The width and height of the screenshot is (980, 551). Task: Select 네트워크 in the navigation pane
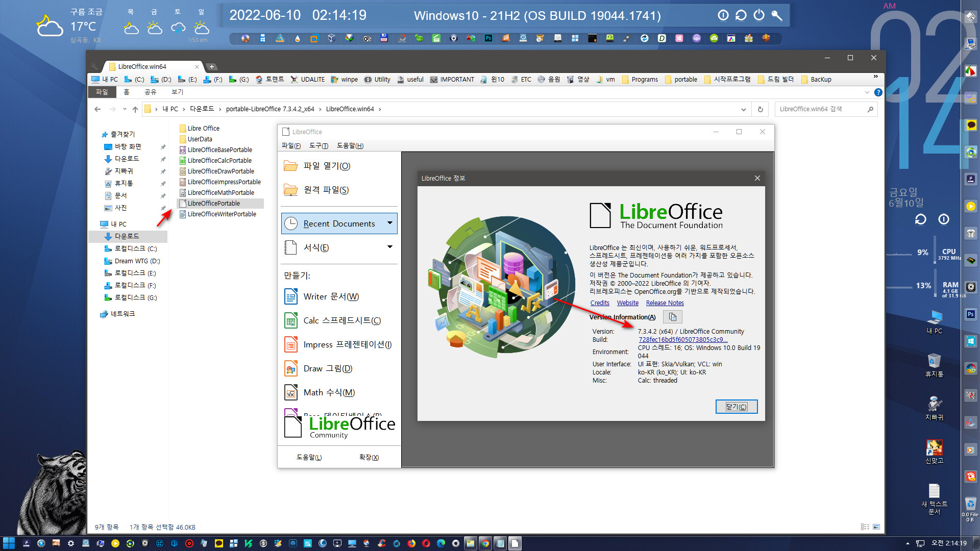[118, 314]
